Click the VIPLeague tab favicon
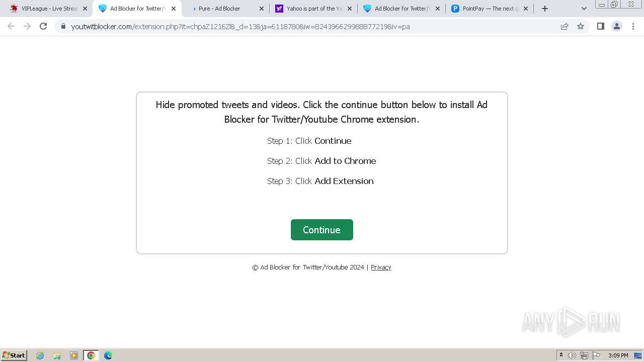The width and height of the screenshot is (644, 362). (14, 9)
